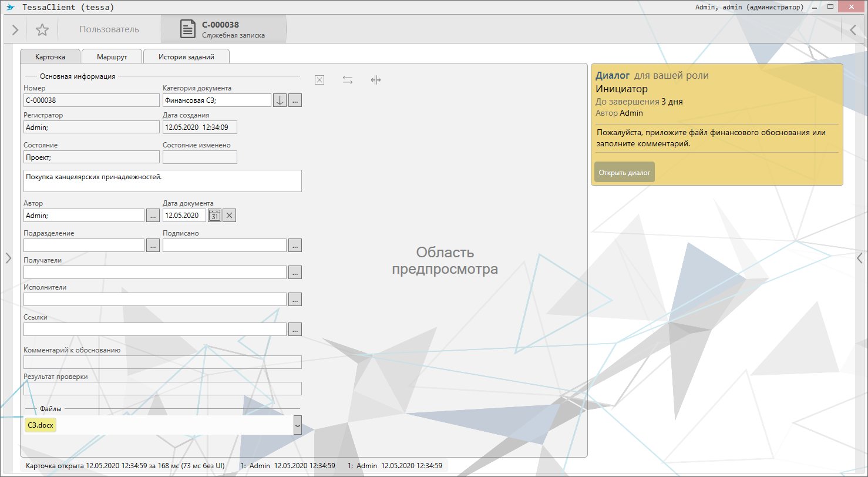Expand the left sidebar using top chevron
Screen dimensions: 868x477
click(x=15, y=30)
